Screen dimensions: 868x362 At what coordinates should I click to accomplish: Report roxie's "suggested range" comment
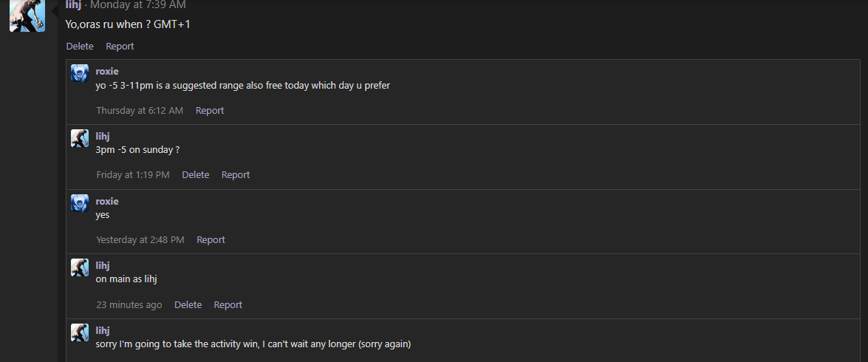(210, 110)
